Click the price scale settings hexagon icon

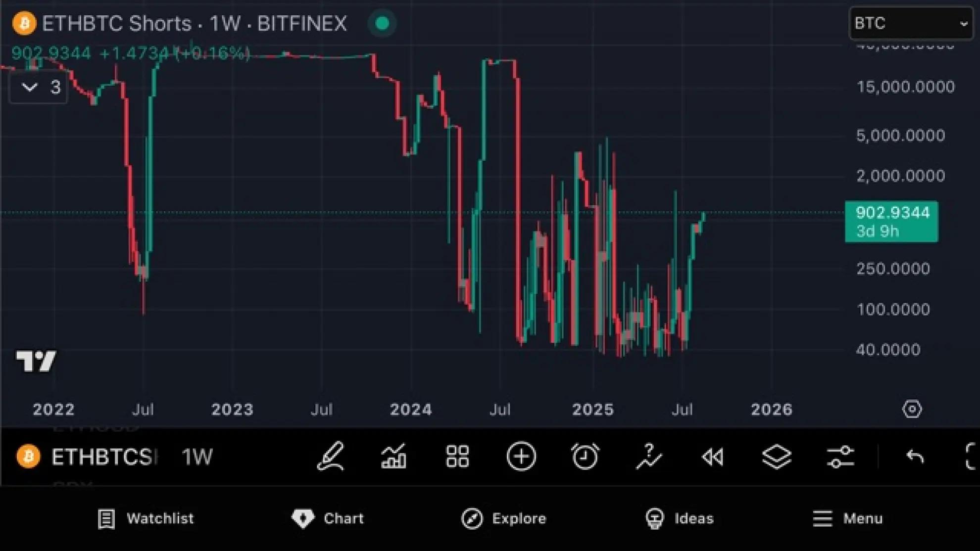(x=912, y=409)
